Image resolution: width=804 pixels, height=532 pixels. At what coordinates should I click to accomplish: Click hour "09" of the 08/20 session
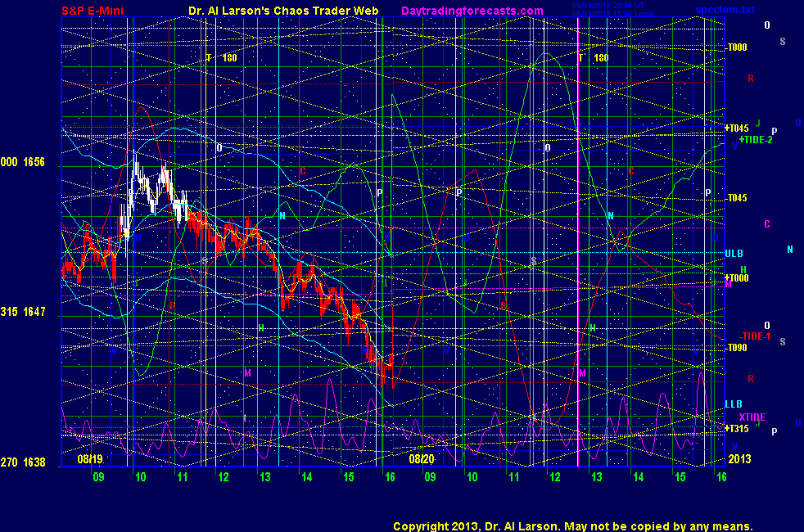(x=430, y=477)
